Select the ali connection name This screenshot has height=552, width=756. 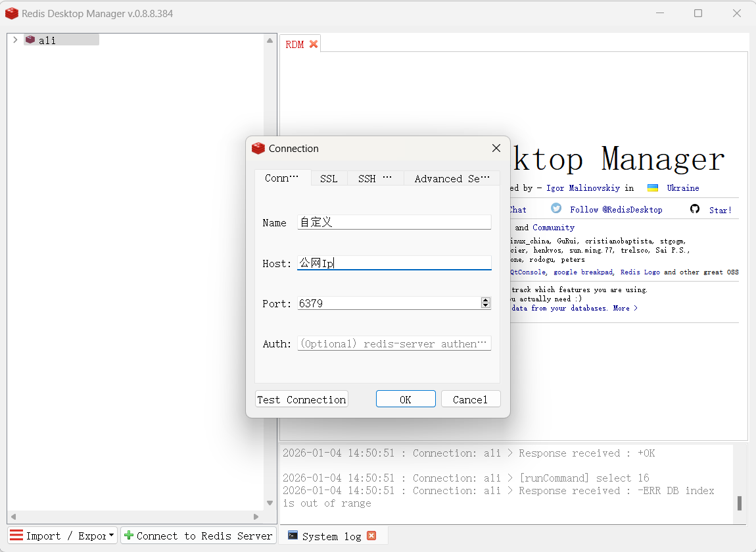47,40
